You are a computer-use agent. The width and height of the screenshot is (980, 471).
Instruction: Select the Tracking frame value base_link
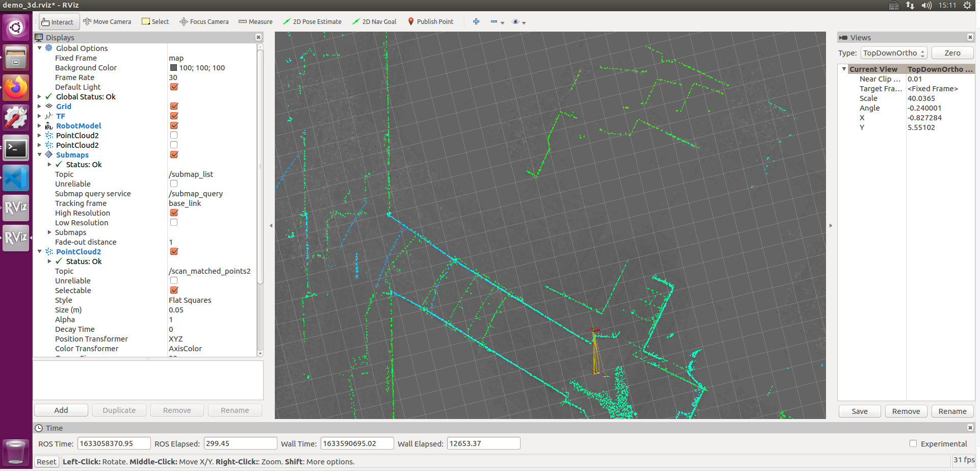[x=185, y=203]
